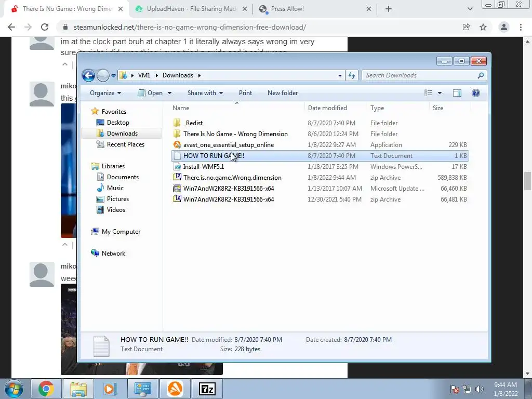Open the Organize menu

pyautogui.click(x=105, y=93)
